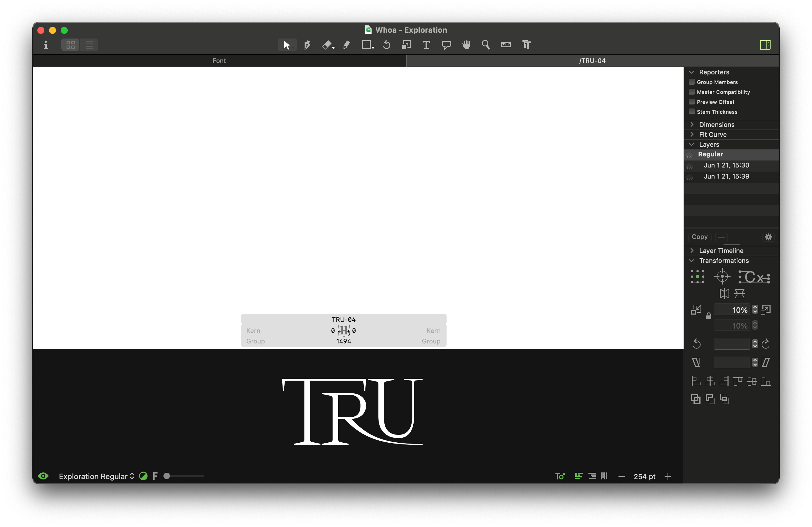Select the Jun 1 21, 15:39 layer
Image resolution: width=812 pixels, height=527 pixels.
(x=726, y=176)
